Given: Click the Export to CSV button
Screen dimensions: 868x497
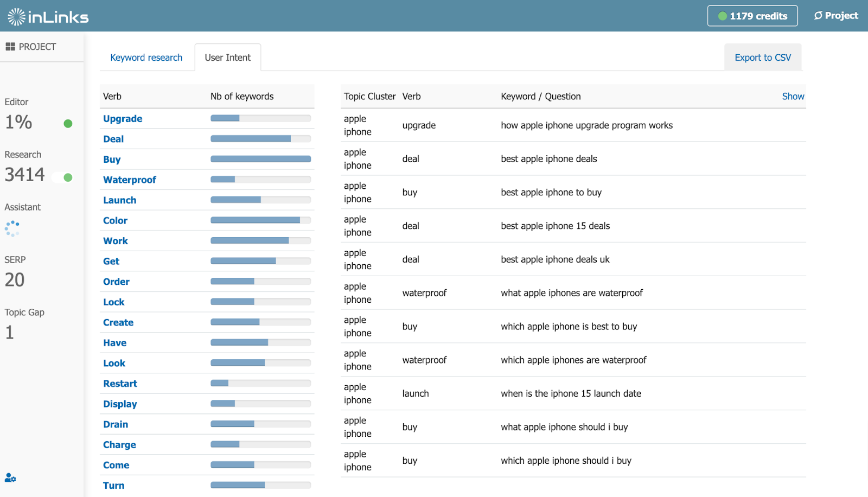Looking at the screenshot, I should (763, 58).
